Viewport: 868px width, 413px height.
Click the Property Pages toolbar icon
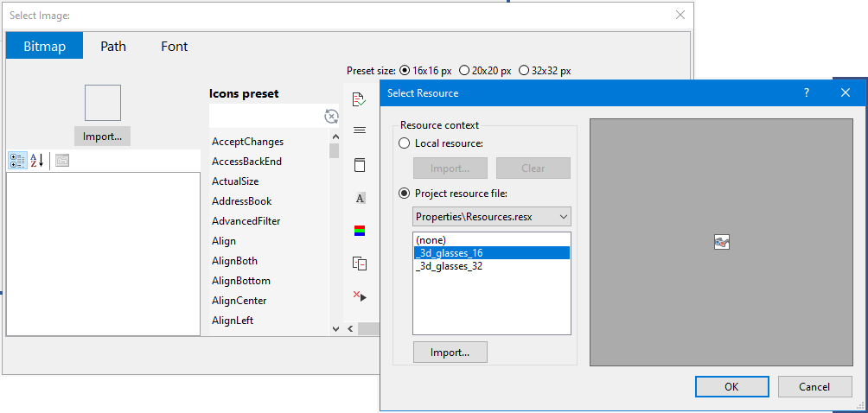(x=62, y=161)
